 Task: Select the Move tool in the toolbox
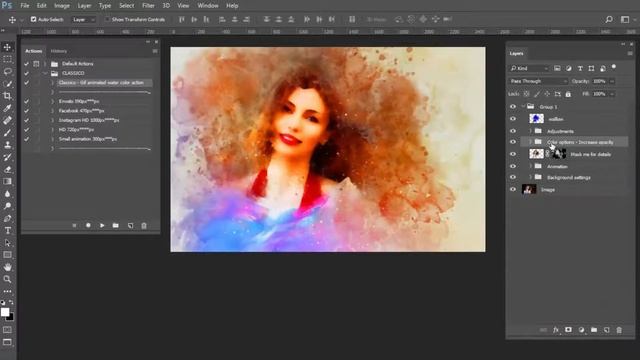coord(7,47)
